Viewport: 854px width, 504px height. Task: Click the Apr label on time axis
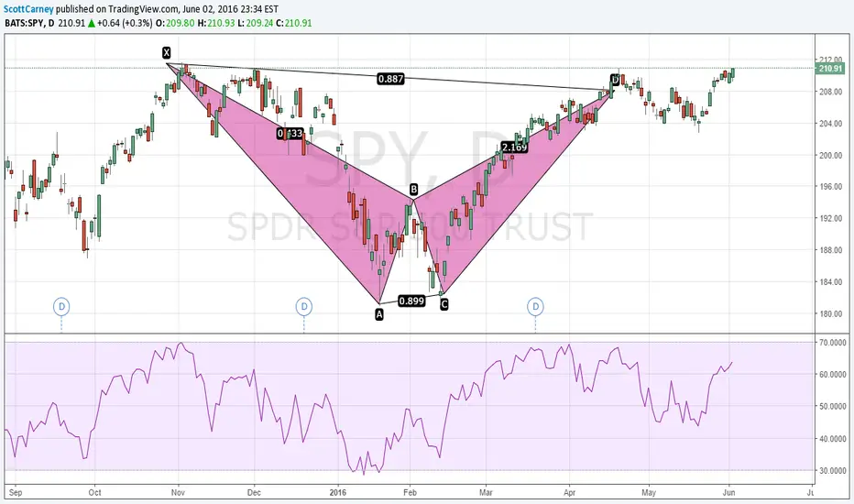point(570,493)
